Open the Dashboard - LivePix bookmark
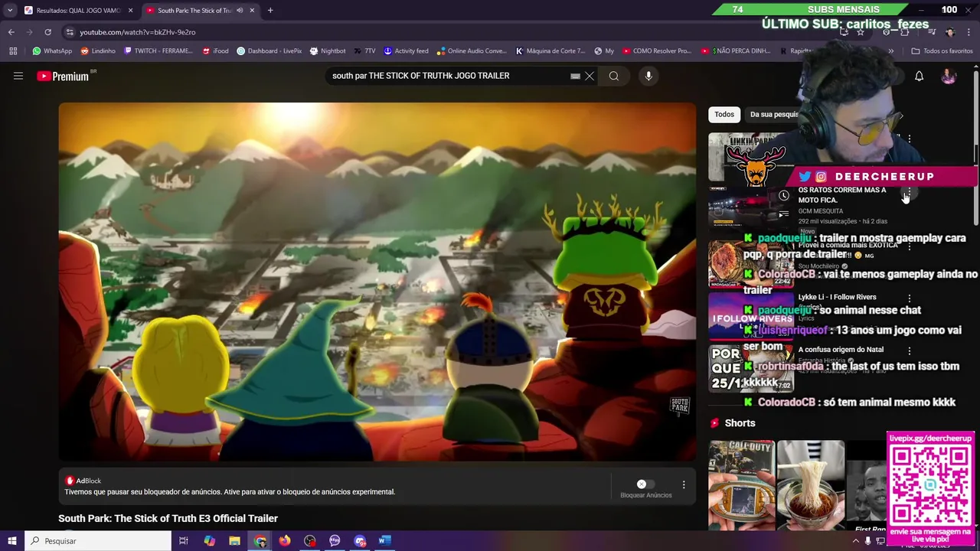 (x=269, y=51)
